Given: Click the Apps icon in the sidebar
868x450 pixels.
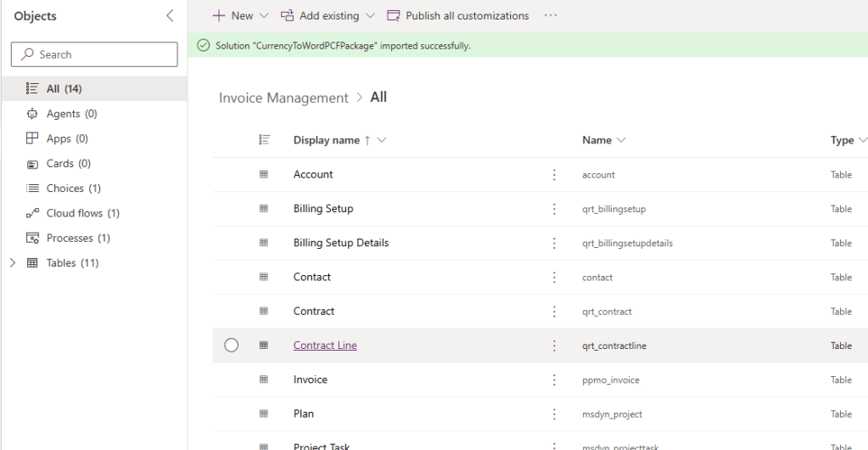Looking at the screenshot, I should [32, 138].
